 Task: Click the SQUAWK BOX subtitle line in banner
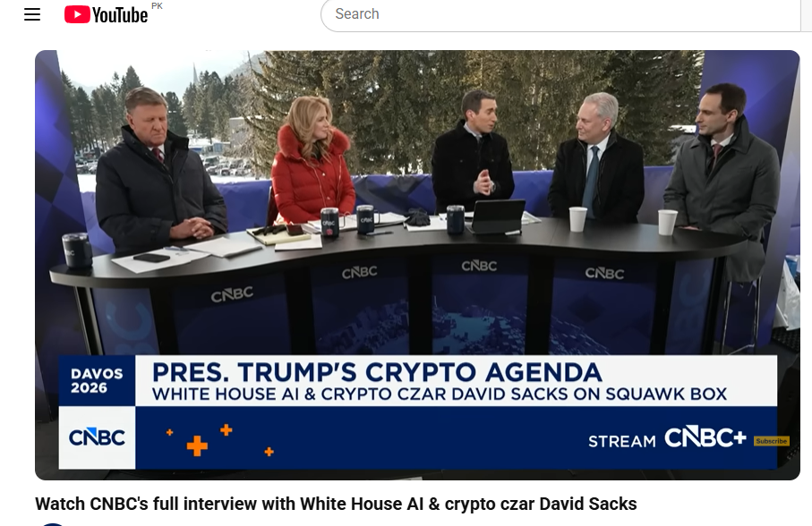point(440,394)
